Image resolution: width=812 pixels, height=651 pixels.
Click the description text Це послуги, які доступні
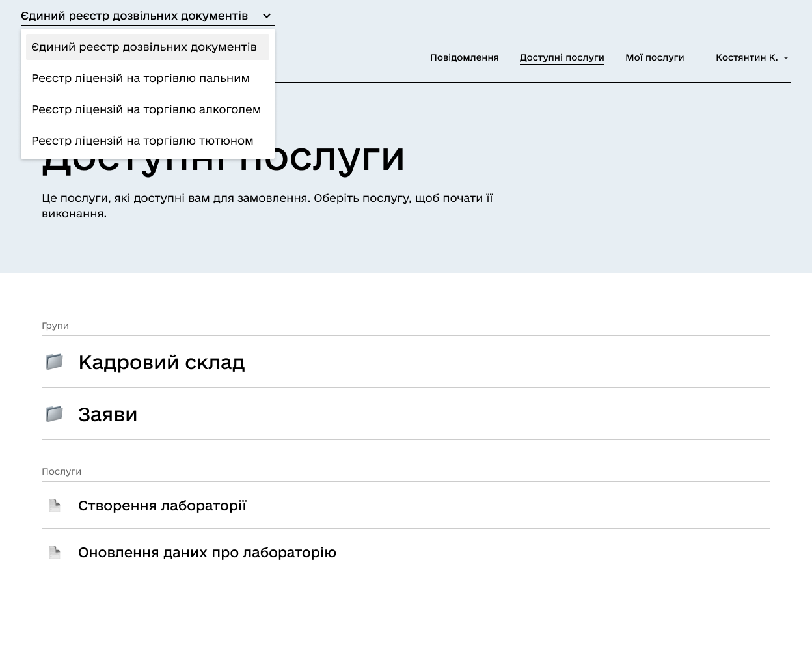pyautogui.click(x=267, y=206)
